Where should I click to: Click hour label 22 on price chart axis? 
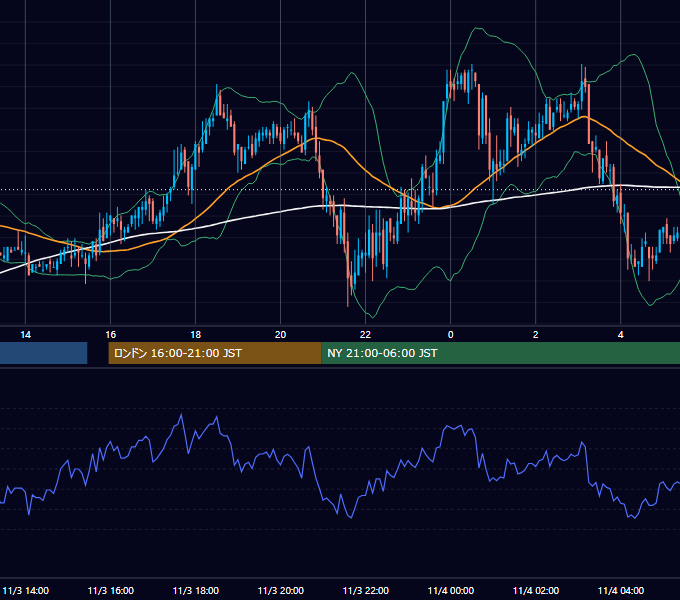point(366,334)
